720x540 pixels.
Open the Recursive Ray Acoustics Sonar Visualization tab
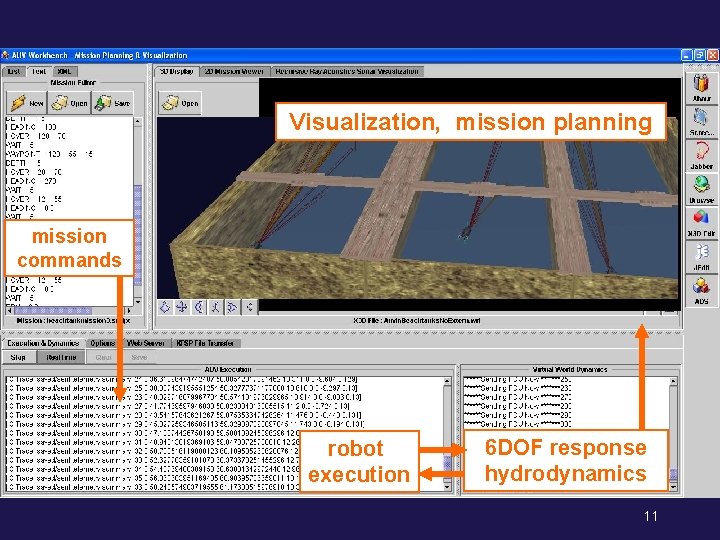click(x=347, y=71)
